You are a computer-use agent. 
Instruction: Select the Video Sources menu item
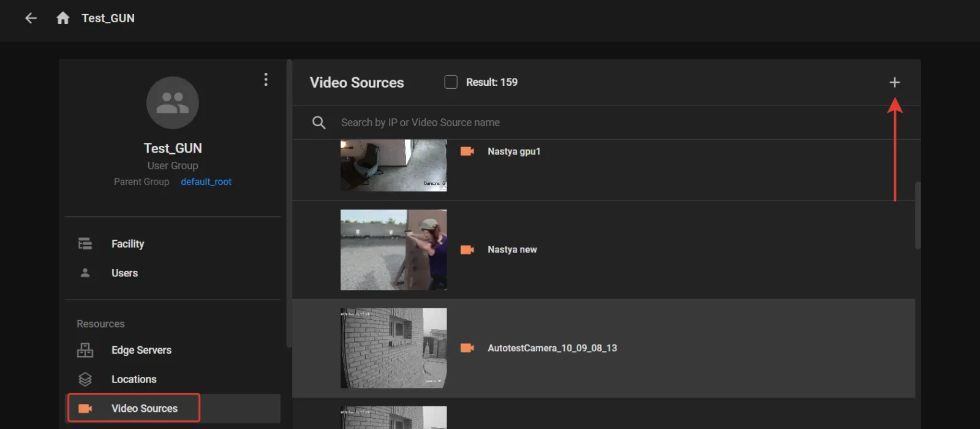tap(173, 409)
